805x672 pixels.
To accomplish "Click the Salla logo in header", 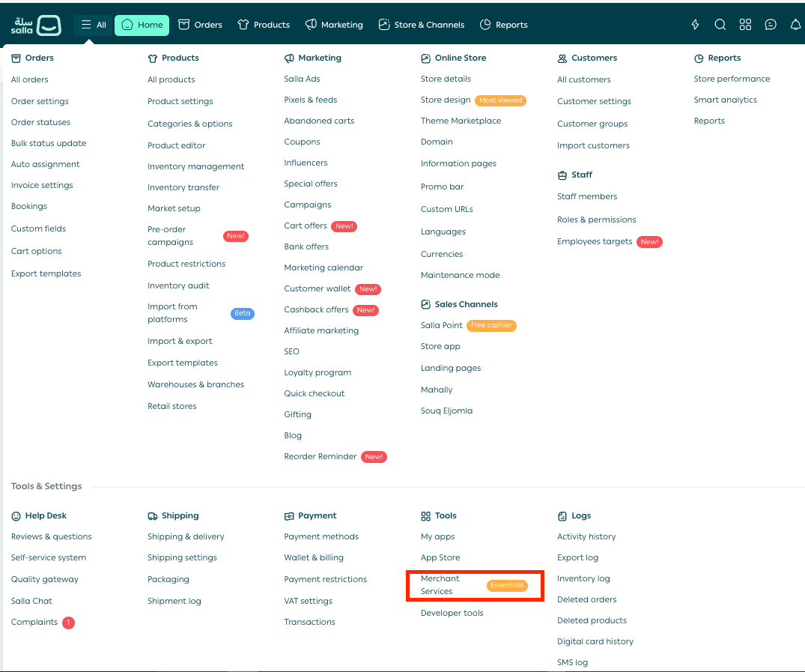I will (36, 25).
